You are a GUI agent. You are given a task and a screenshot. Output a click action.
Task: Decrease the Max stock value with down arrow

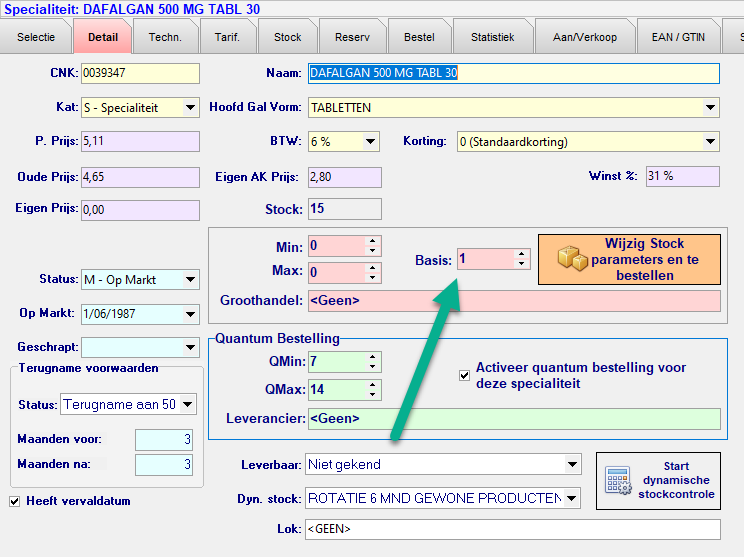coord(373,278)
